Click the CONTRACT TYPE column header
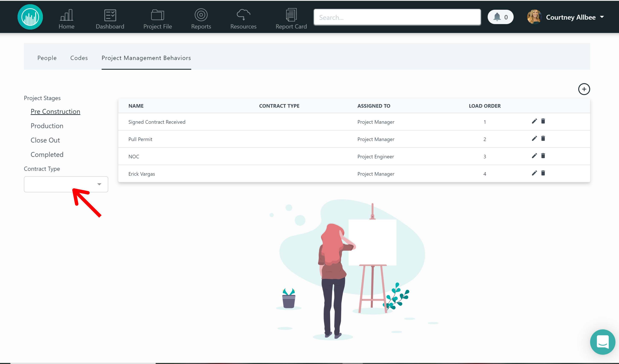 tap(279, 106)
